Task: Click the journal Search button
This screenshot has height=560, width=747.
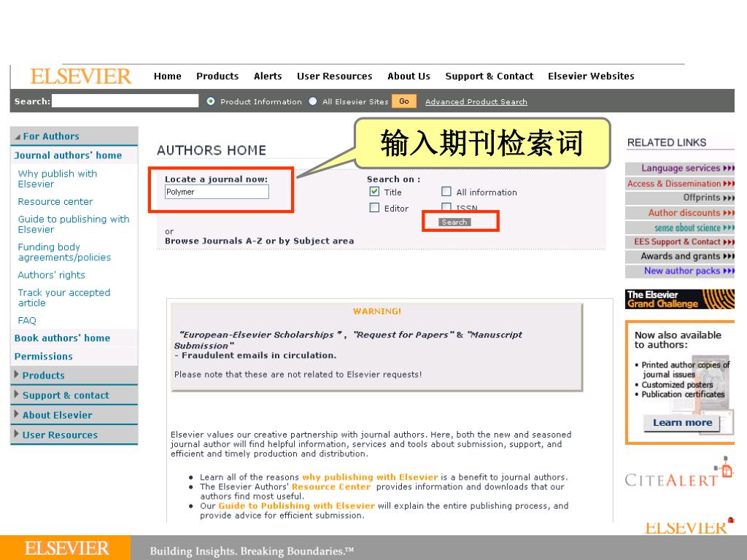Action: [x=454, y=222]
